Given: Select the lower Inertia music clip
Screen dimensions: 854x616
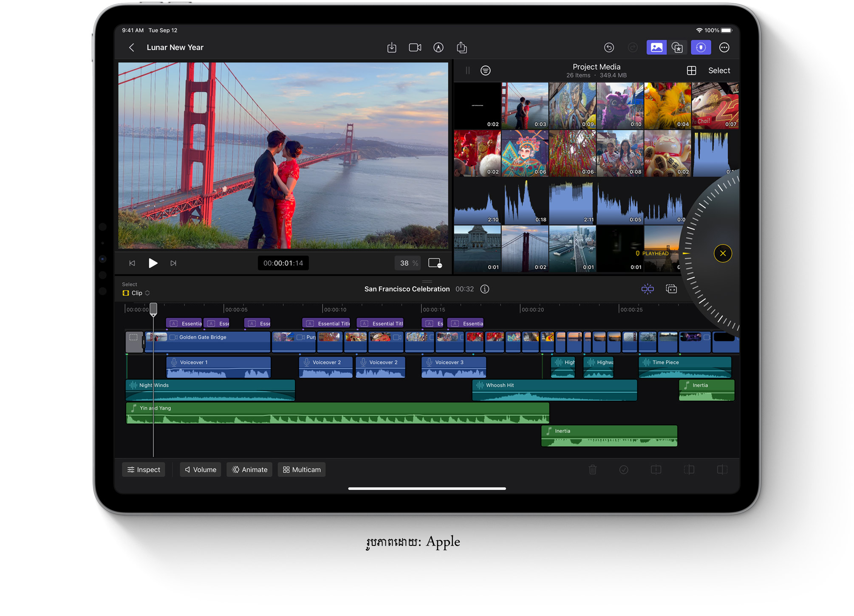Looking at the screenshot, I should pyautogui.click(x=609, y=436).
